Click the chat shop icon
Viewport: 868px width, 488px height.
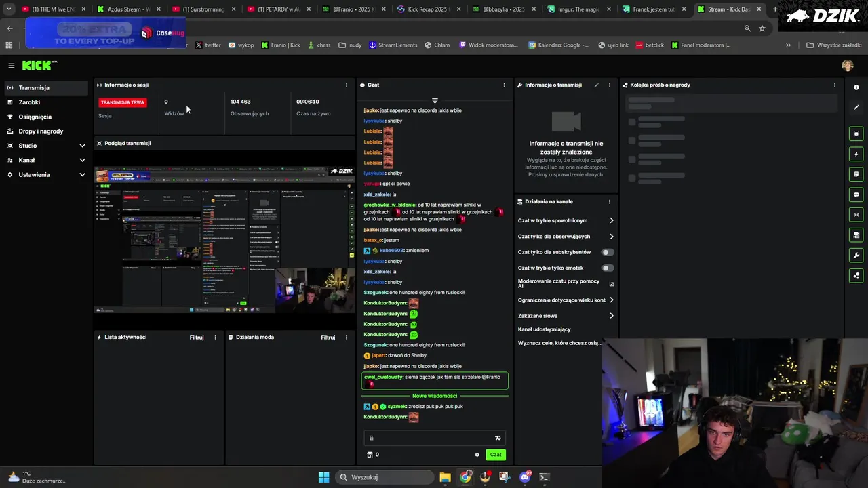tap(370, 455)
